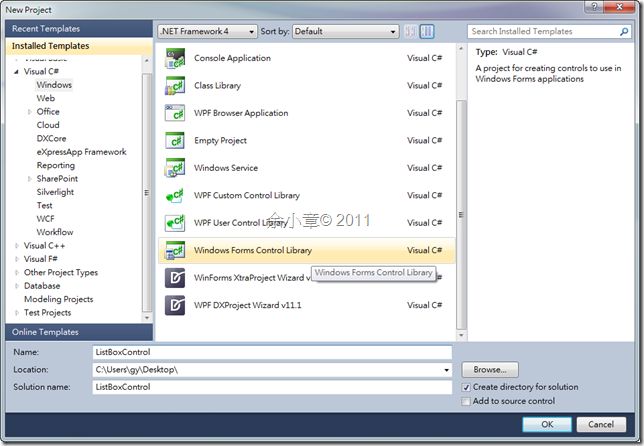Open the Sort by Default dropdown
This screenshot has width=644, height=446.
[345, 31]
